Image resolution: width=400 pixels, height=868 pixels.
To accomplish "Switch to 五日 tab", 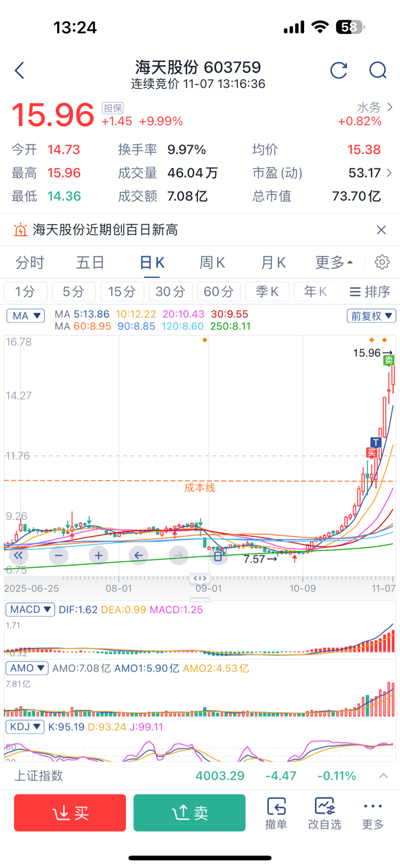I will click(x=90, y=262).
